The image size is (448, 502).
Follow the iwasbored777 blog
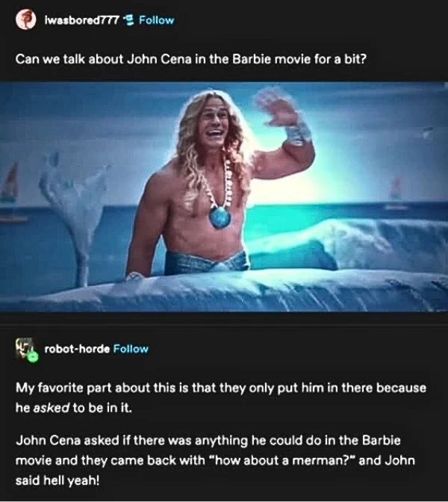pyautogui.click(x=157, y=20)
